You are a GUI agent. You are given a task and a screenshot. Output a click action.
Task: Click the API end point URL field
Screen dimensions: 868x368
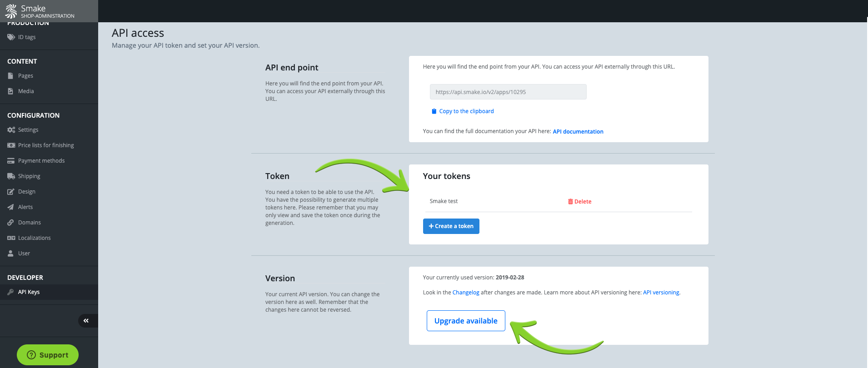508,92
